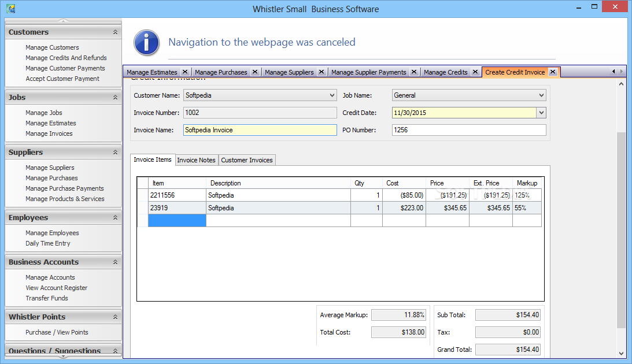Open View Account Register
Screen dimensions: 632x364
(57, 288)
